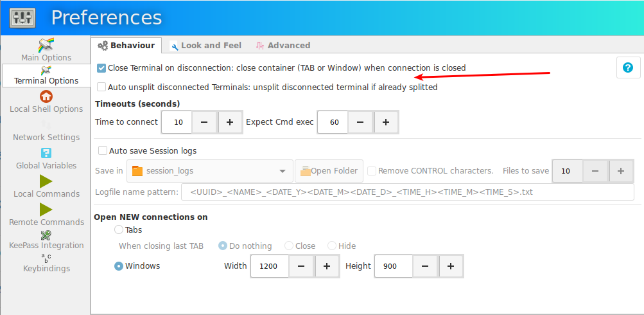Select the Hide radio option
644x315 pixels.
(x=332, y=246)
